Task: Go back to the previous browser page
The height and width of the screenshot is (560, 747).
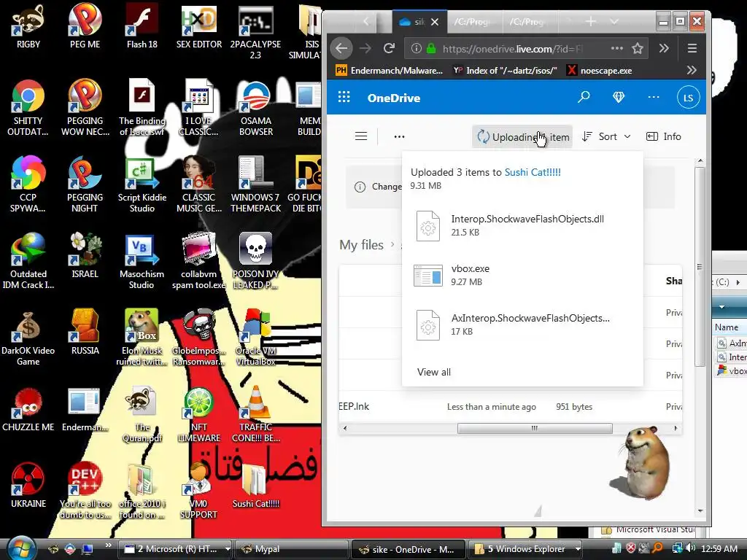Action: [x=341, y=48]
